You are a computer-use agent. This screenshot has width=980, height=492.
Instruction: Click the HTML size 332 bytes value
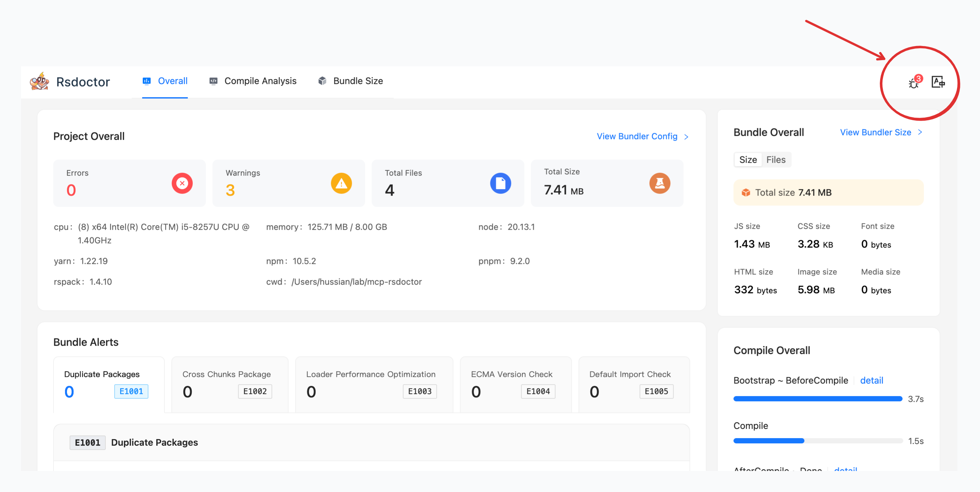coord(755,290)
